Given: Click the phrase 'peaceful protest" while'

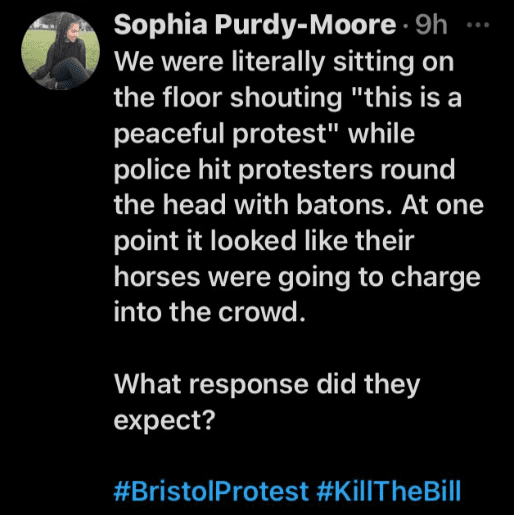Looking at the screenshot, I should point(264,134).
